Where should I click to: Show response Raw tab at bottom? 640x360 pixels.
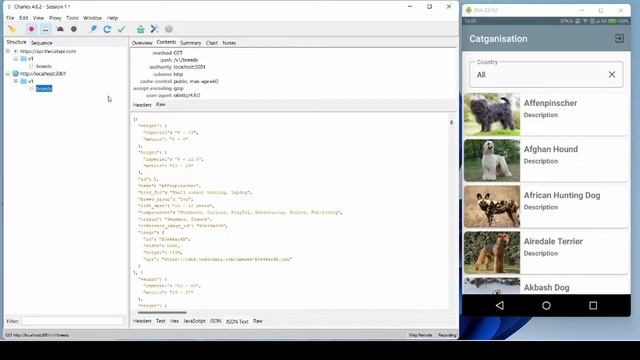[x=258, y=321]
